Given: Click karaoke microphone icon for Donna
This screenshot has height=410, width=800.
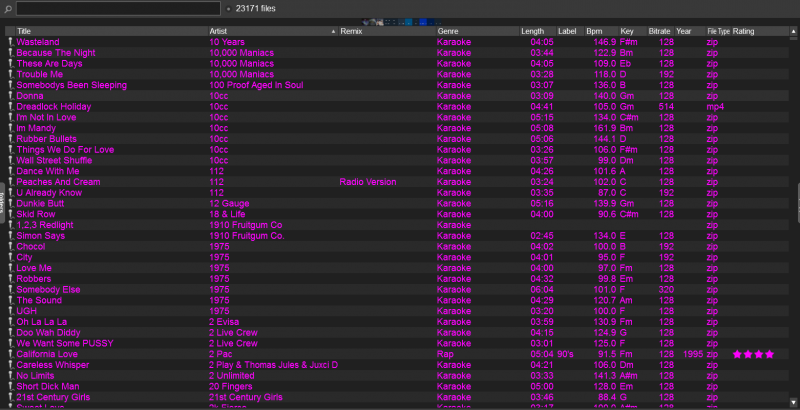Looking at the screenshot, I should 10,95.
